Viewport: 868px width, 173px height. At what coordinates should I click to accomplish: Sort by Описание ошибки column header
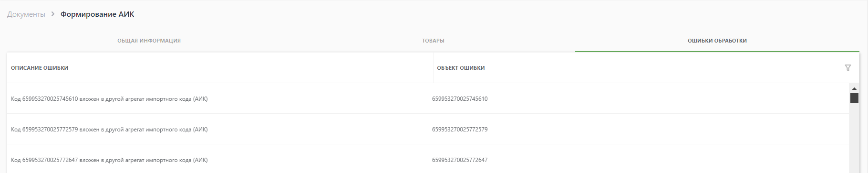click(x=40, y=68)
